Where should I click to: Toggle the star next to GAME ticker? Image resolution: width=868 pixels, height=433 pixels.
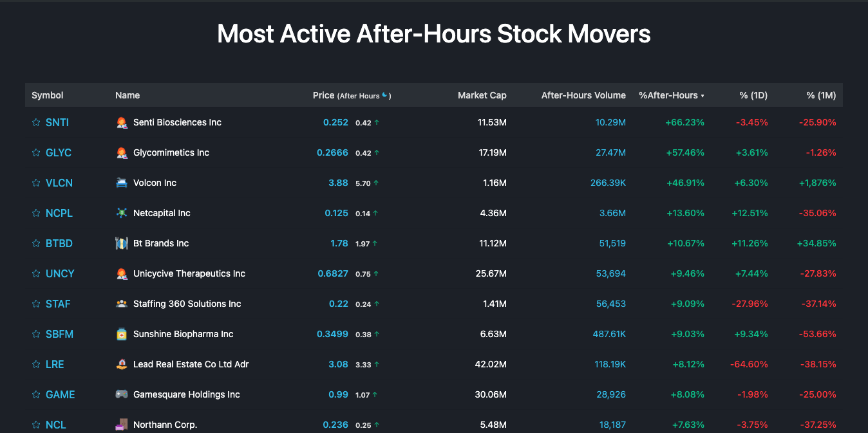click(x=35, y=394)
